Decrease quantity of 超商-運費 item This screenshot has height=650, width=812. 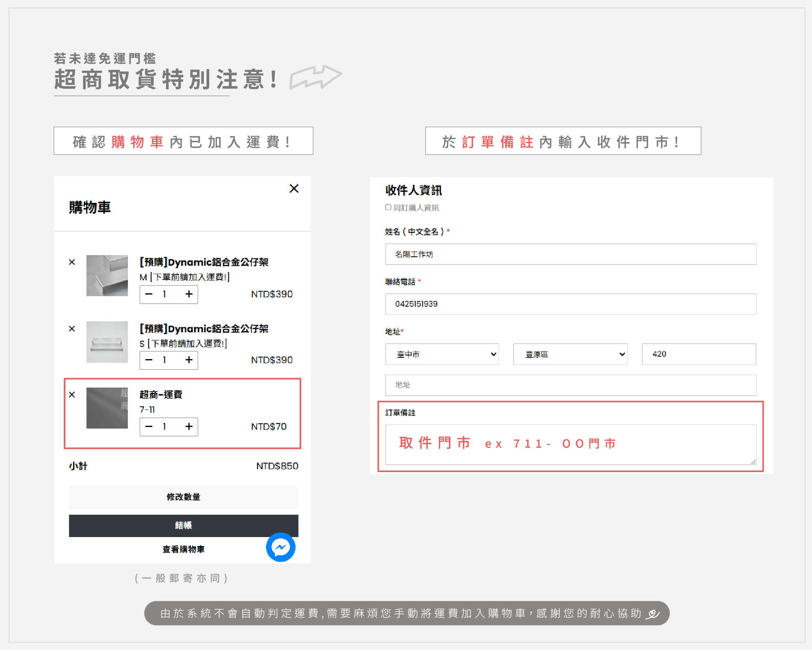(149, 427)
